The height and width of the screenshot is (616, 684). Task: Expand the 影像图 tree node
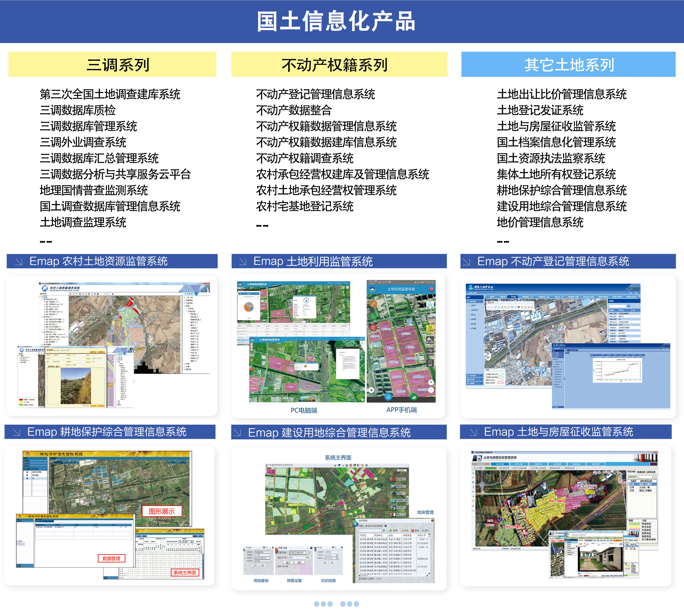[x=42, y=345]
